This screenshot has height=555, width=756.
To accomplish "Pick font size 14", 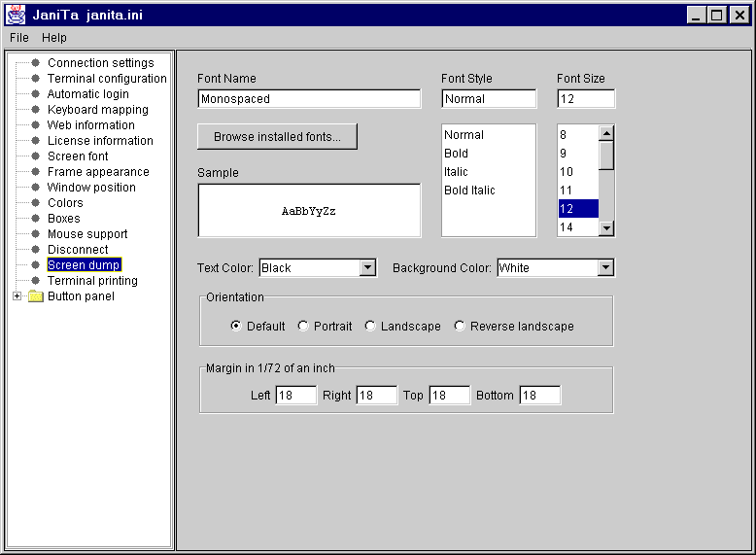I will (x=578, y=227).
